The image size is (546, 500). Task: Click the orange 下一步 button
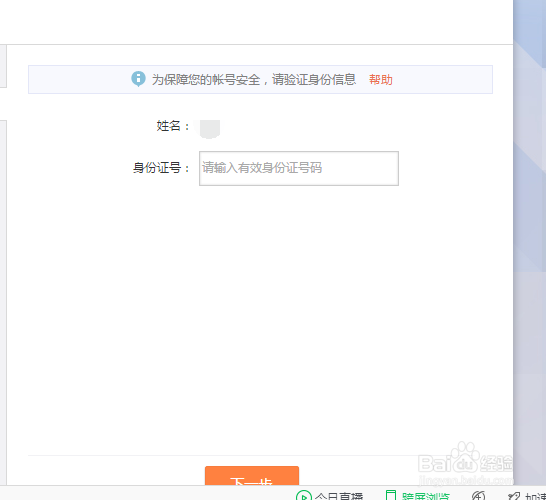pos(252,476)
